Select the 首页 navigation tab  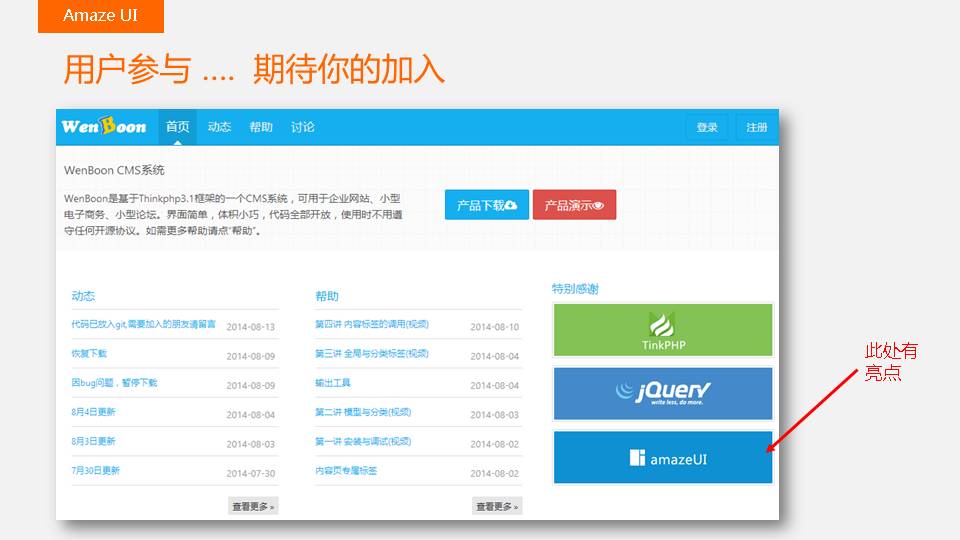177,127
